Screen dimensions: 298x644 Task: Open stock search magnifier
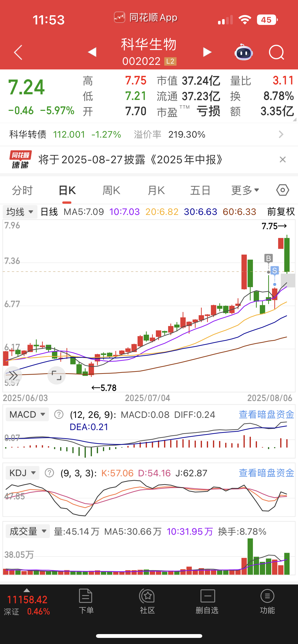click(x=277, y=52)
